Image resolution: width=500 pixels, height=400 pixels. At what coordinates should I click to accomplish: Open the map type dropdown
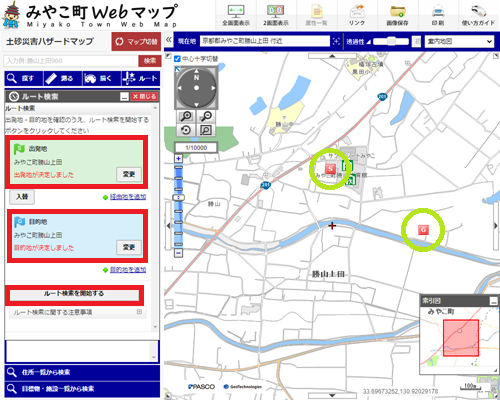pos(459,41)
